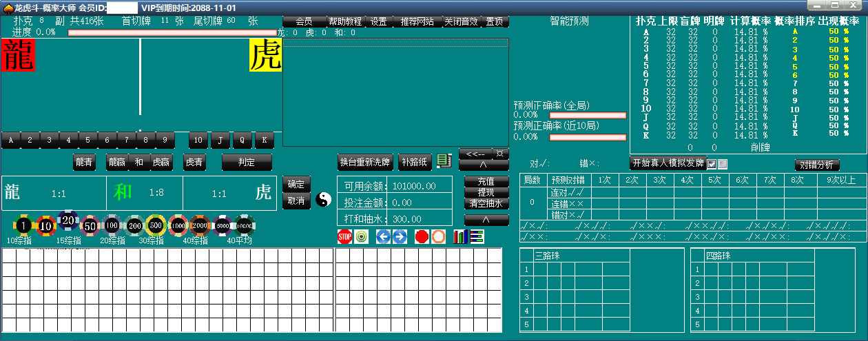Click the 换台重新洗牌 button
Screen dimensions: 868x341
[x=365, y=162]
